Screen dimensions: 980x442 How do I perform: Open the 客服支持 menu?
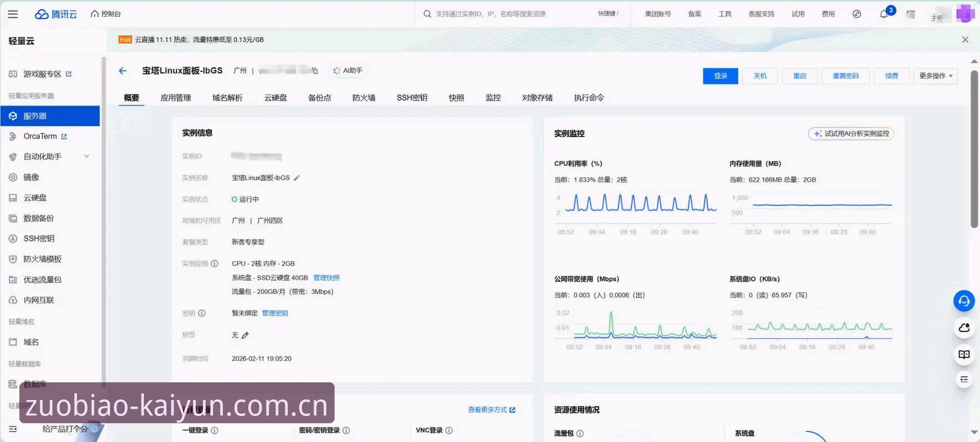pyautogui.click(x=761, y=14)
